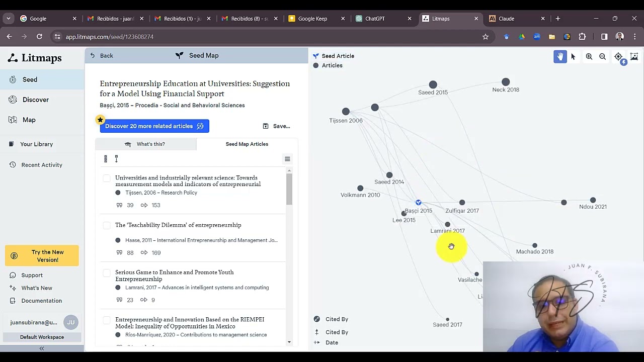Open Default Workspace selector

point(42,337)
